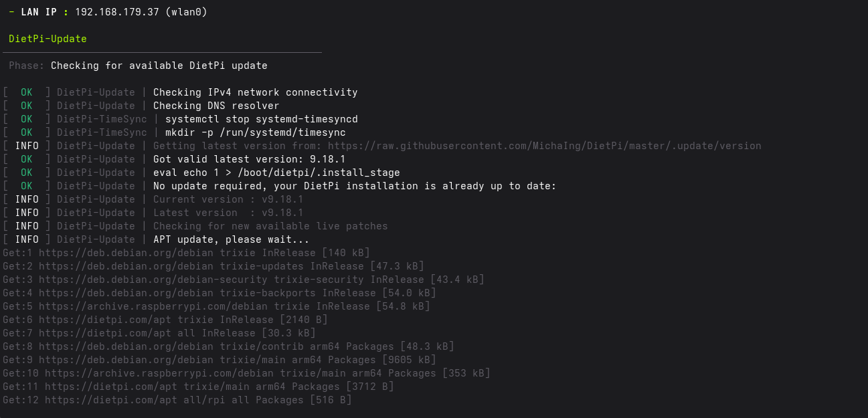Open the dietpi.com/apt URL on Get:6
Screen dimensions: 868x418
point(96,320)
